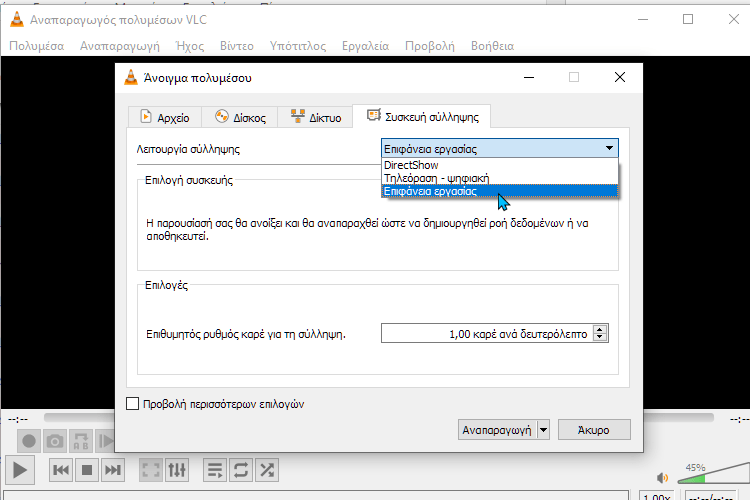Show the playlist icon
Viewport: 750px width, 500px height.
215,470
